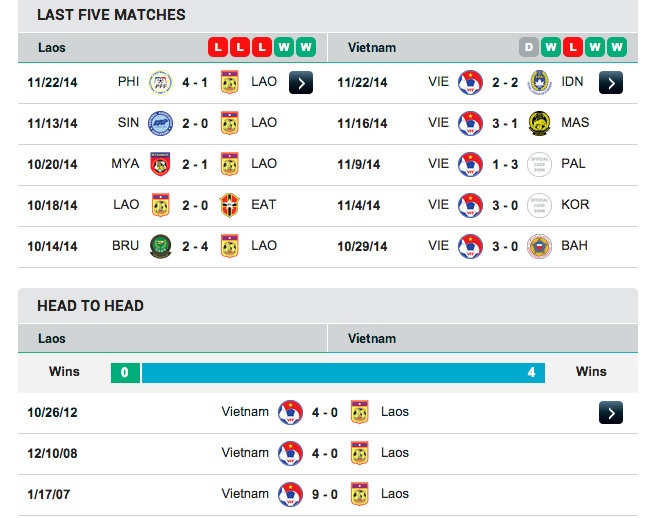
Task: Click Laos's first red L form badge
Action: (217, 47)
